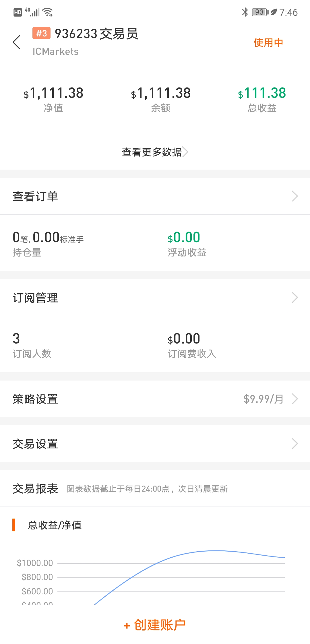Tap the 订阅人数 count of 3

(16, 339)
